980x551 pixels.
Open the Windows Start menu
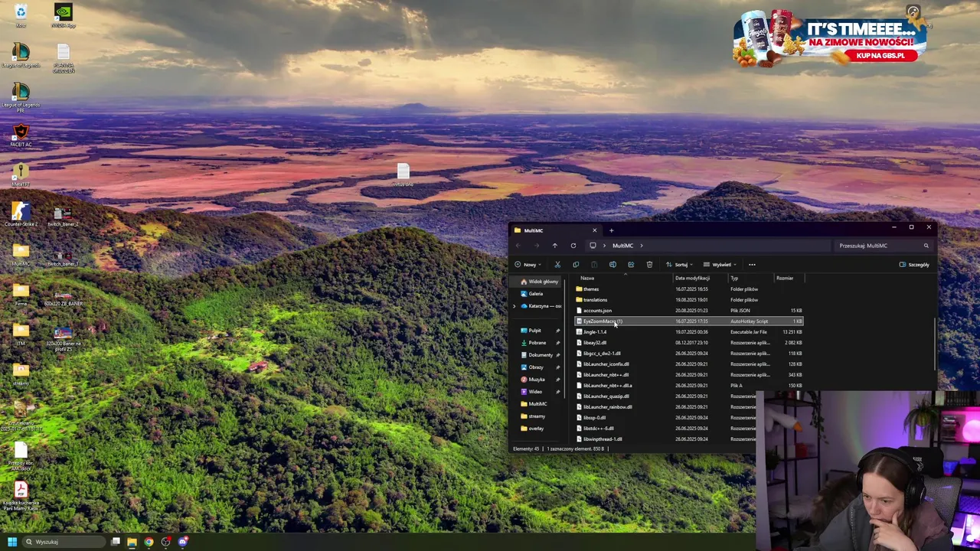pyautogui.click(x=12, y=542)
